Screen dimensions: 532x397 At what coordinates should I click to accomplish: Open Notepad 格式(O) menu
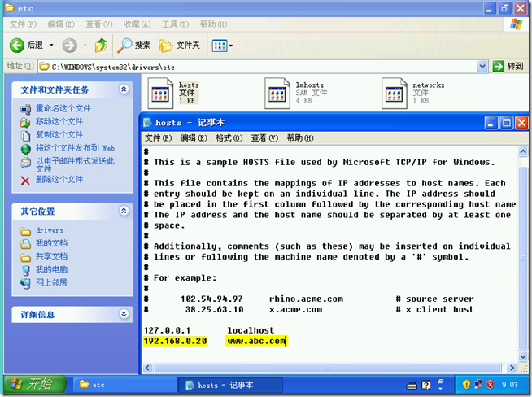(229, 138)
